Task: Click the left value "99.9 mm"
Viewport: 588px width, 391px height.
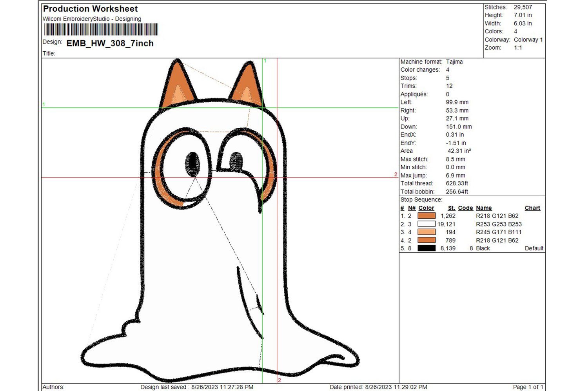Action: pos(457,102)
